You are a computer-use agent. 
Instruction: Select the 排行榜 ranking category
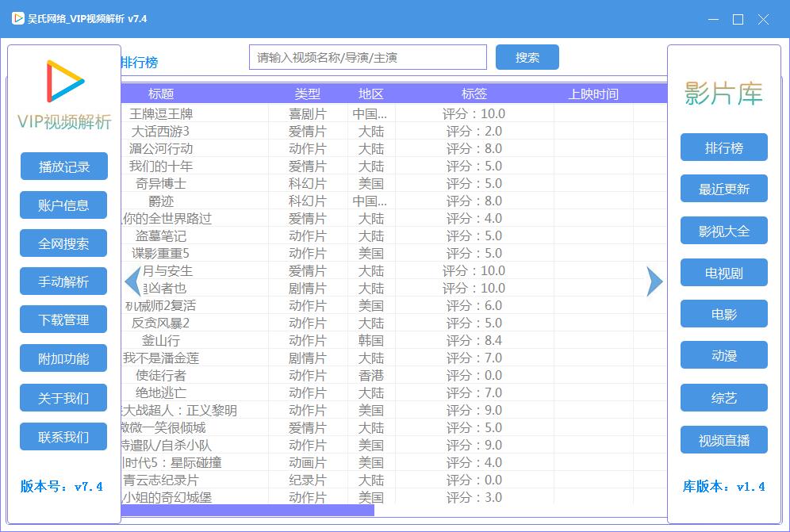(x=724, y=147)
